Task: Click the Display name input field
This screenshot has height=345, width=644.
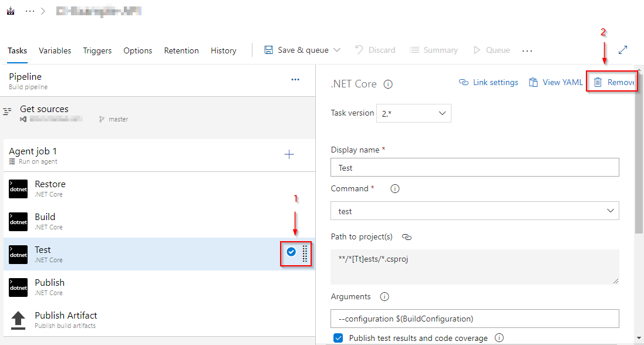Action: 474,168
